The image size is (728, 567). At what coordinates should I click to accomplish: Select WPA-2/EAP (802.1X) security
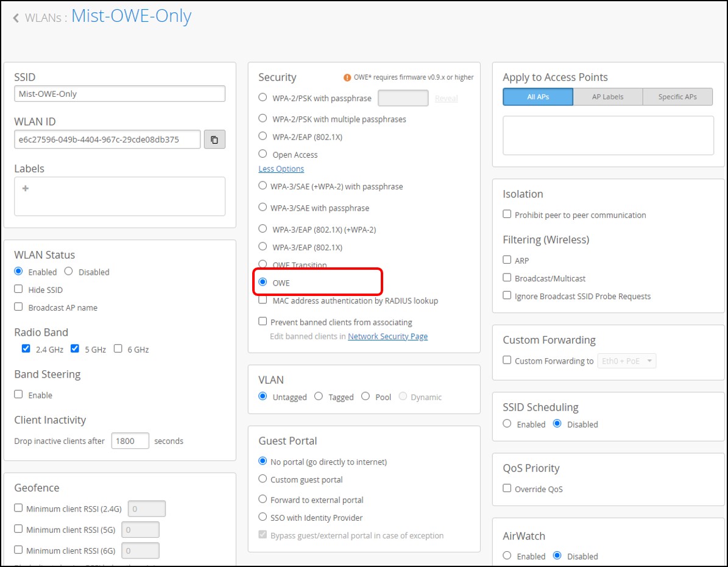point(263,136)
